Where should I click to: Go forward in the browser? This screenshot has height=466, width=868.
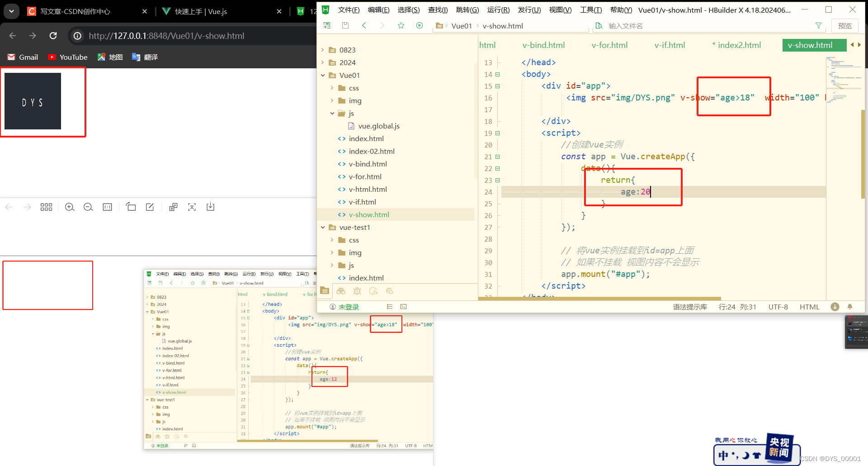[x=33, y=36]
